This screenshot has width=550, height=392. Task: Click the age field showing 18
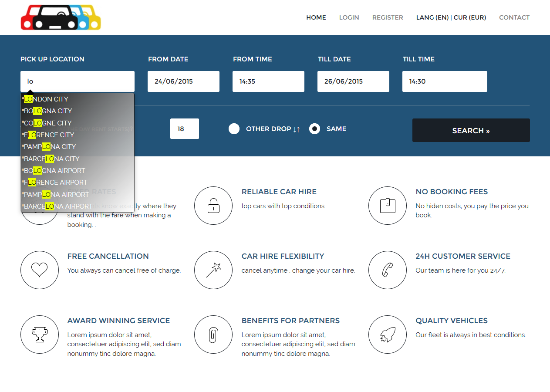click(x=185, y=129)
